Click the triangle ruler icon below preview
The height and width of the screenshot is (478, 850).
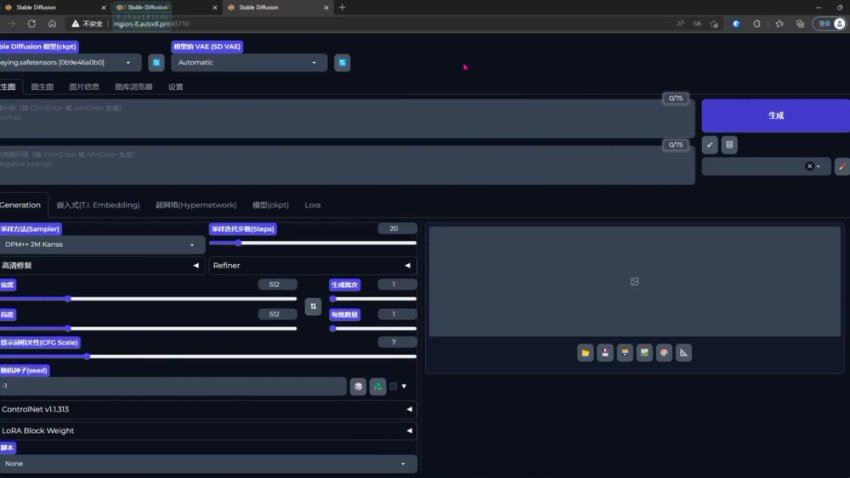[684, 353]
